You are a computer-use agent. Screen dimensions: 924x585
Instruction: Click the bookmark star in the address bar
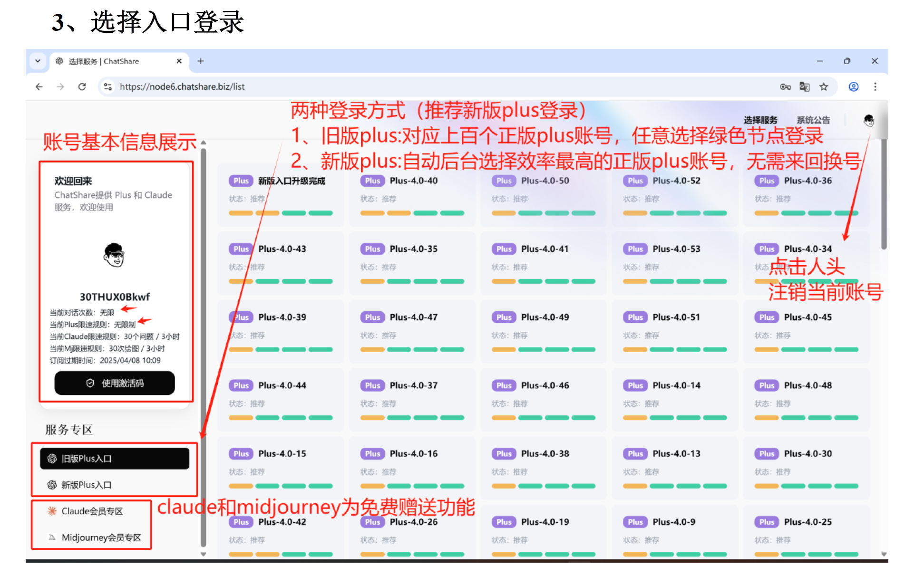(x=824, y=86)
